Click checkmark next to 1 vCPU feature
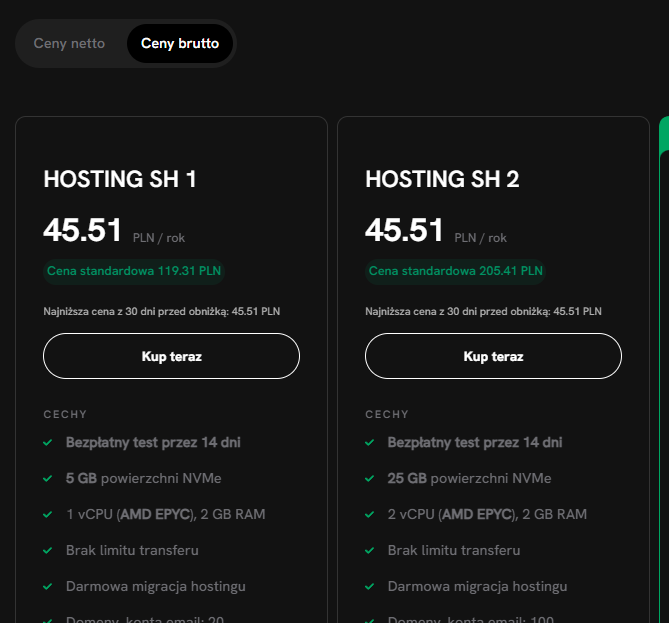 click(48, 514)
